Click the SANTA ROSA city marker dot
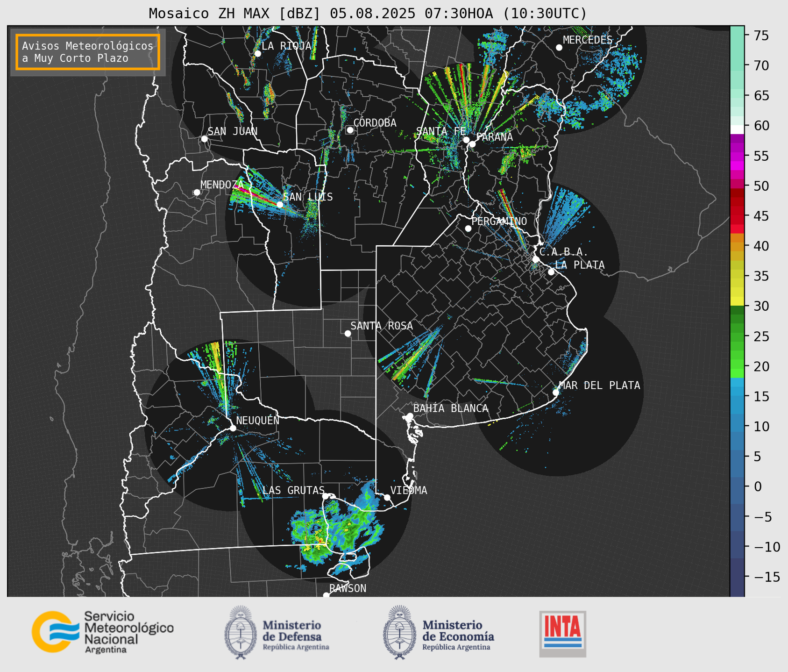Screen dimensions: 788x672 (x=348, y=333)
